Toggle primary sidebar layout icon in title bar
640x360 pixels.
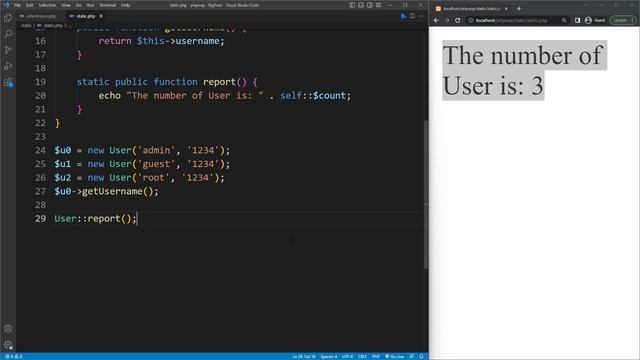(x=352, y=5)
